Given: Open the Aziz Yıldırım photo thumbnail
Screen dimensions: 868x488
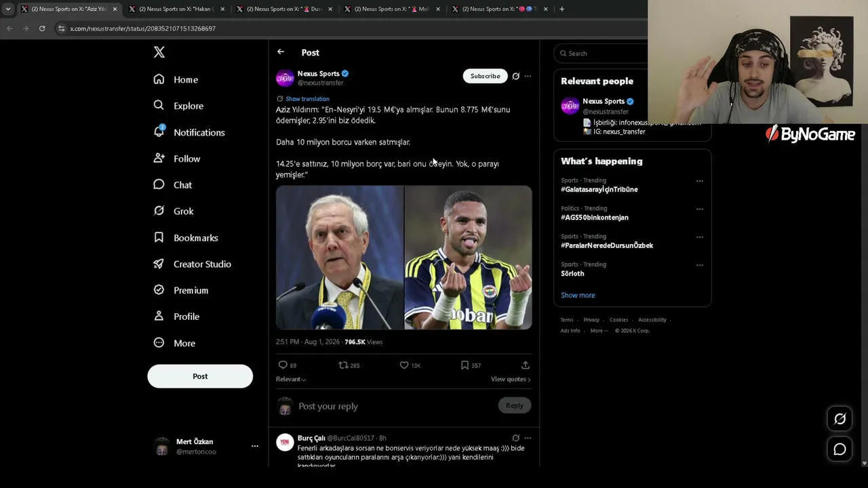Looking at the screenshot, I should (x=340, y=258).
